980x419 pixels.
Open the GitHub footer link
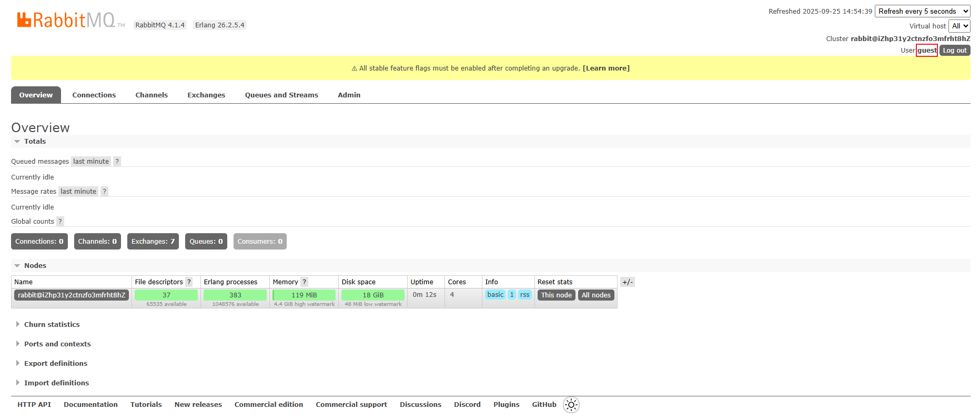544,405
